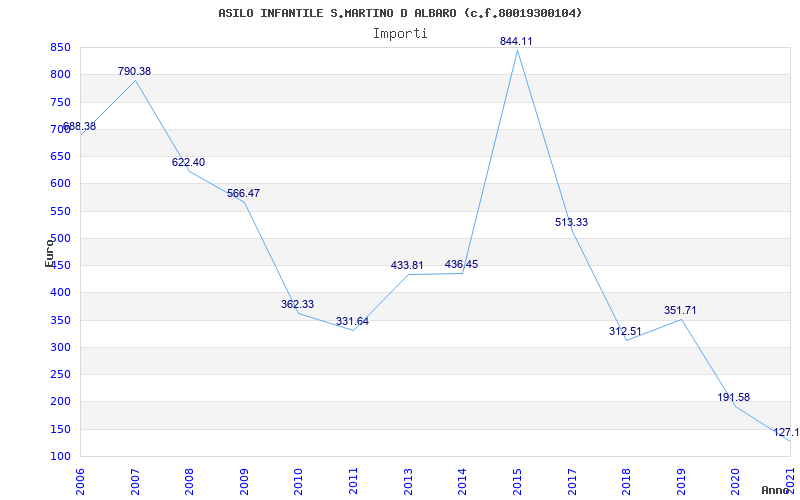Click the 436.45 data label
This screenshot has width=800, height=500.
461,264
